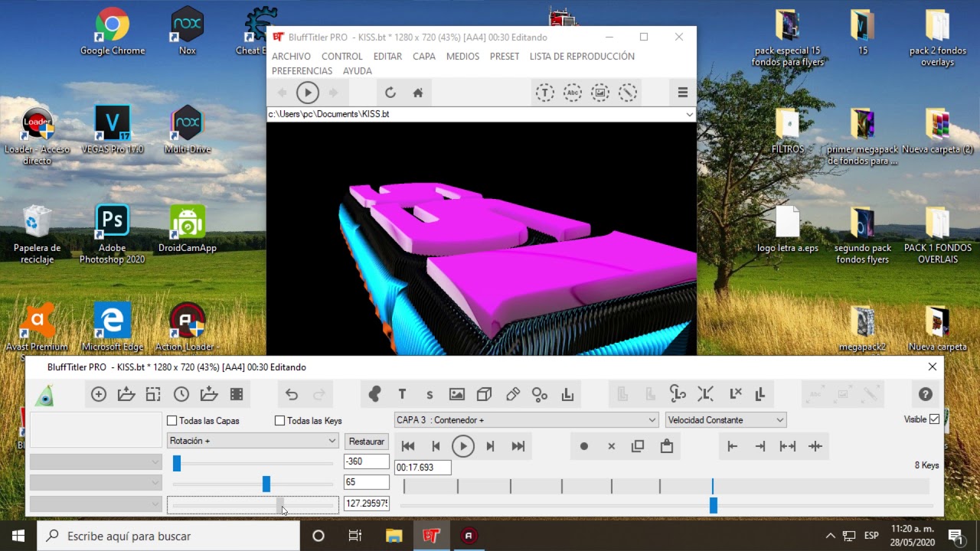Click the create keyframe circle icon

coord(584,446)
